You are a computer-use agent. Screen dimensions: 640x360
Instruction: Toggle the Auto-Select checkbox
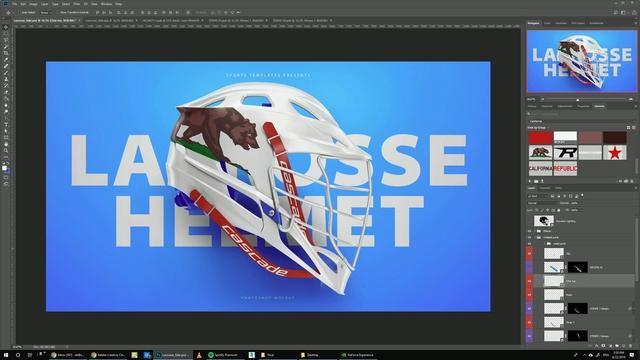pyautogui.click(x=19, y=13)
